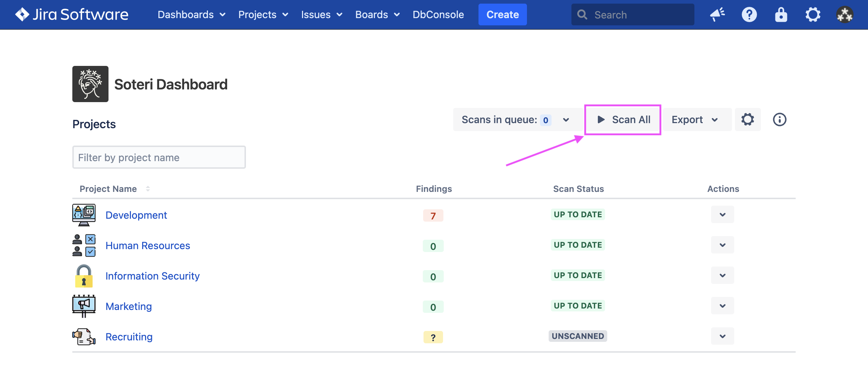Viewport: 868px width, 386px height.
Task: Open the Human Resources project link
Action: tap(148, 246)
